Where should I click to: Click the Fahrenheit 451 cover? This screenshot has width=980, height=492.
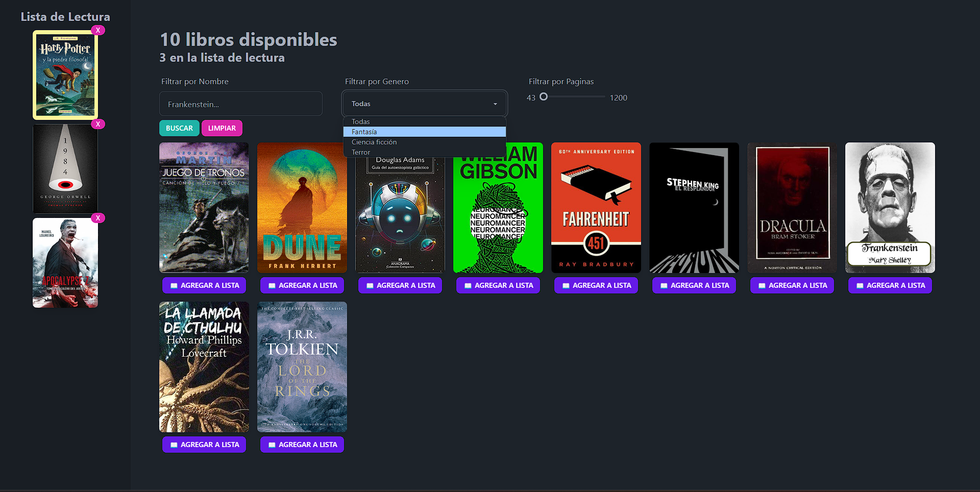[x=596, y=208]
